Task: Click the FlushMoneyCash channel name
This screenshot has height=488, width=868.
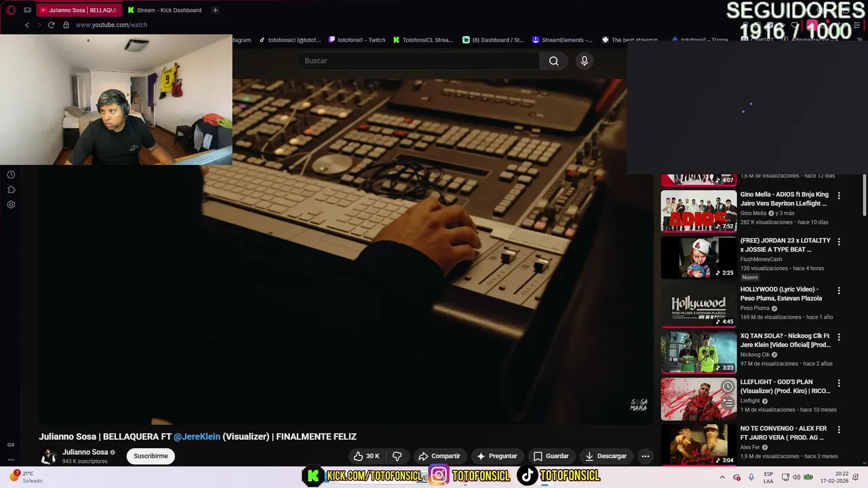Action: [x=761, y=259]
